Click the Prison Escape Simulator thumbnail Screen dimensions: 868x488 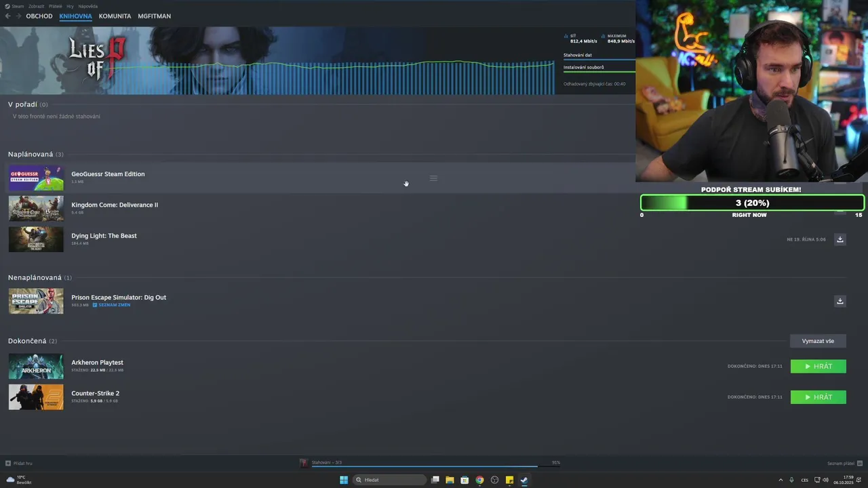(36, 301)
